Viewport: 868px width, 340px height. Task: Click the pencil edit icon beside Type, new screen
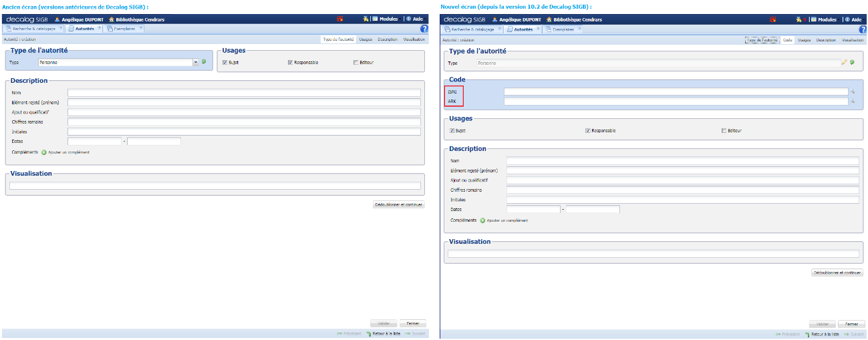(844, 63)
